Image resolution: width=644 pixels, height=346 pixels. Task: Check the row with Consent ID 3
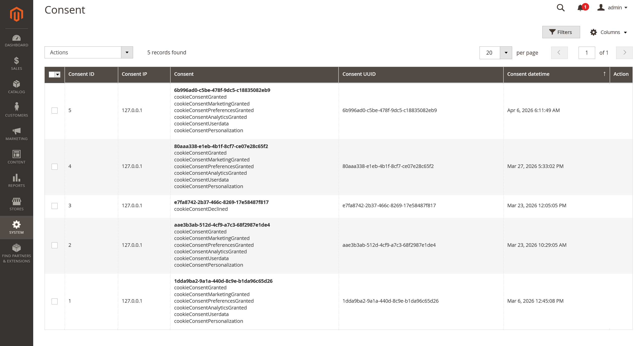[x=55, y=206]
